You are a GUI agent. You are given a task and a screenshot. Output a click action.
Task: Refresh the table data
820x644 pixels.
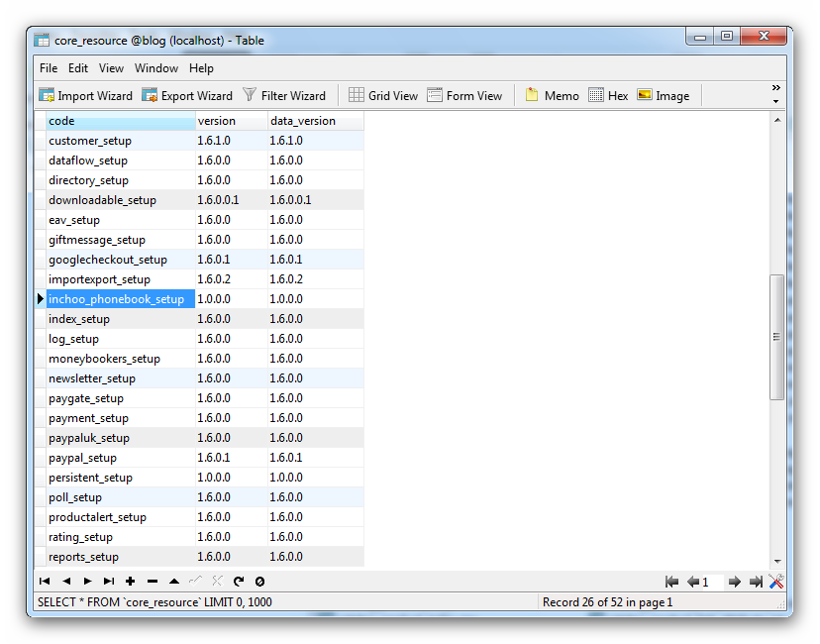point(239,582)
